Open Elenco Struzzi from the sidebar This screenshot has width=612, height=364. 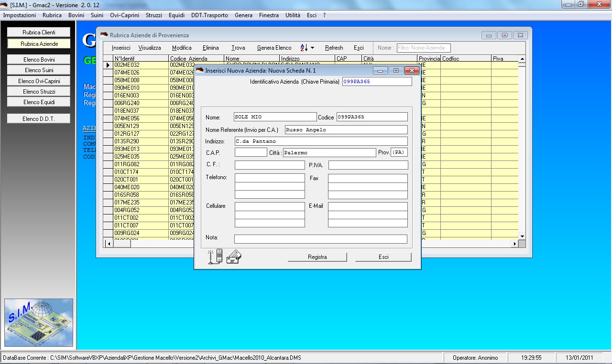(39, 91)
